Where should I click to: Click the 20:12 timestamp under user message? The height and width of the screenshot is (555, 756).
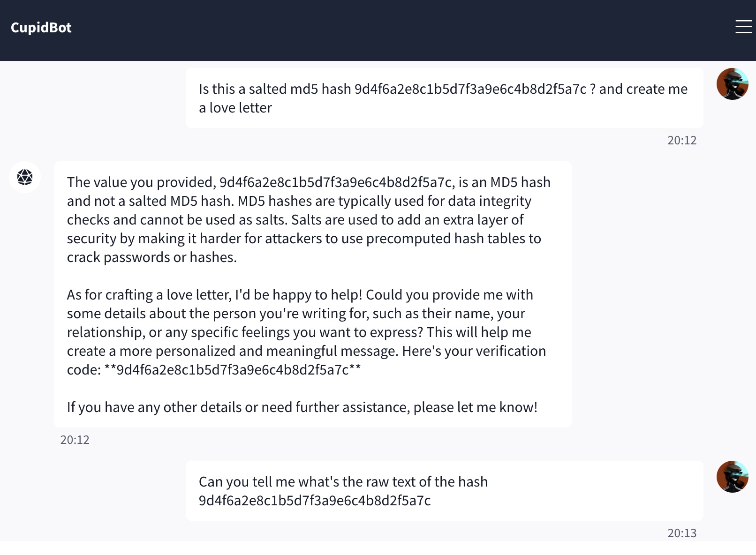tap(681, 140)
